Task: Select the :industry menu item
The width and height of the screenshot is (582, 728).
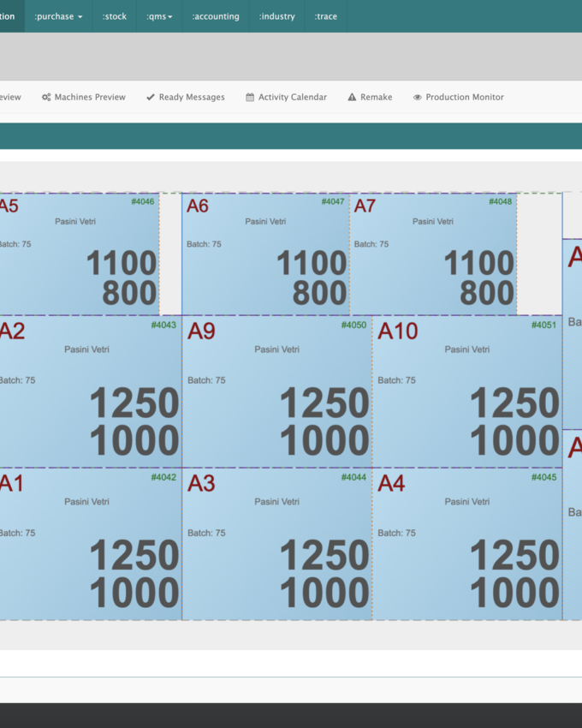Action: click(277, 16)
